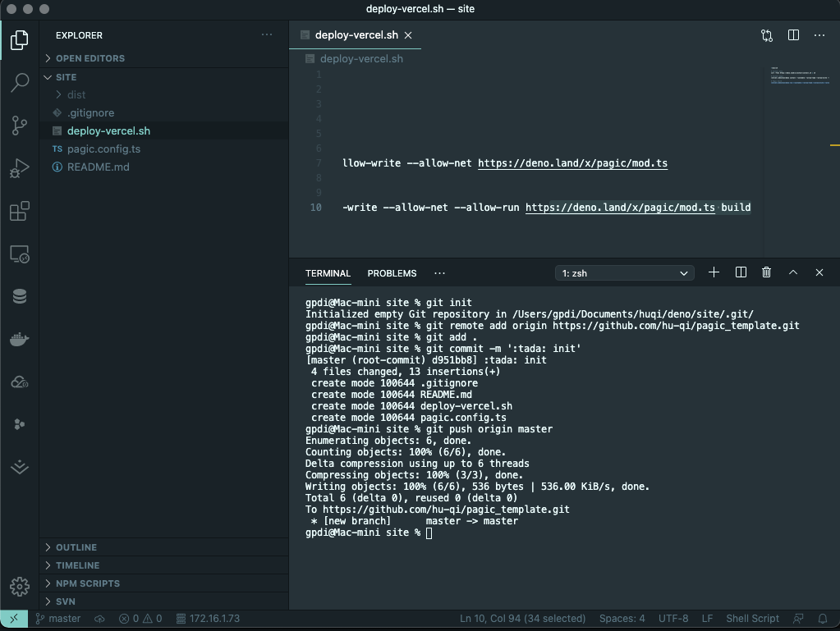The image size is (840, 631).
Task: Expand the TIMELINE section
Action: pos(164,565)
